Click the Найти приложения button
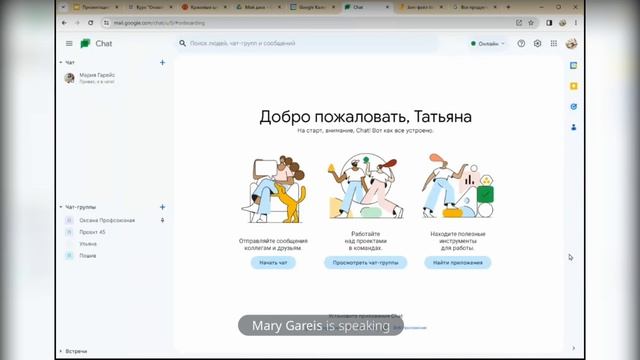640x360 pixels. pyautogui.click(x=458, y=262)
